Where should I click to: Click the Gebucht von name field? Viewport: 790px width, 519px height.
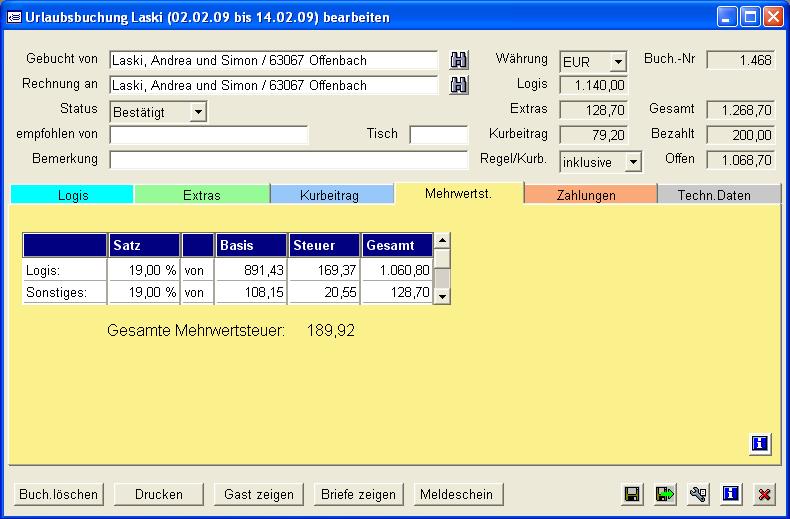(x=274, y=60)
